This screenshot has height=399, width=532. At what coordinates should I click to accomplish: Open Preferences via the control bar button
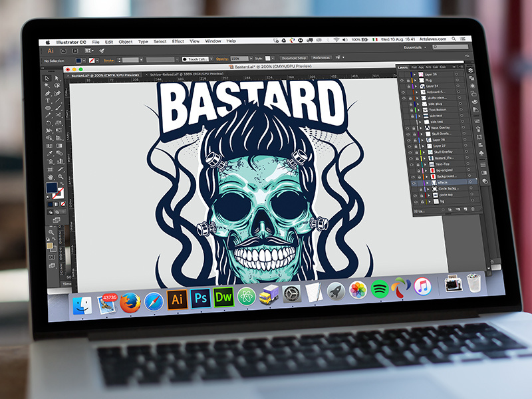click(x=321, y=57)
